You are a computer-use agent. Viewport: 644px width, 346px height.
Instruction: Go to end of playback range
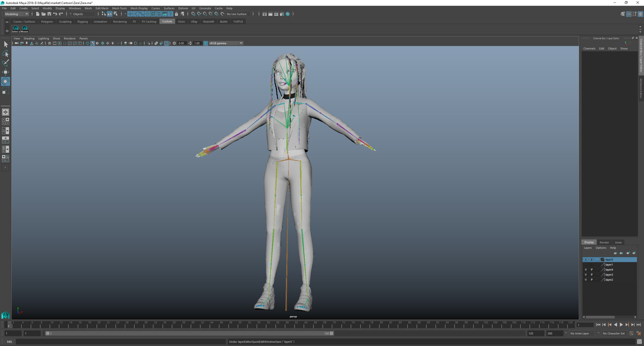pos(639,325)
